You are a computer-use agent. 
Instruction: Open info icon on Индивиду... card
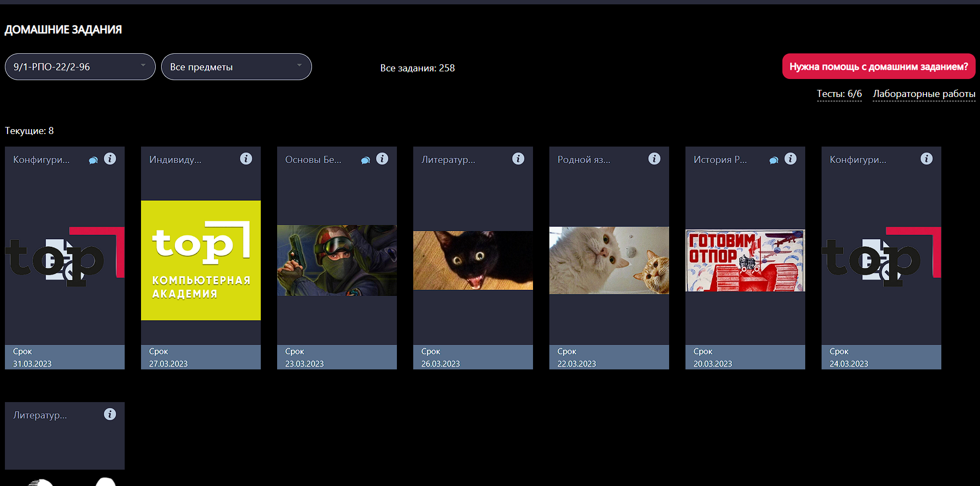[246, 159]
